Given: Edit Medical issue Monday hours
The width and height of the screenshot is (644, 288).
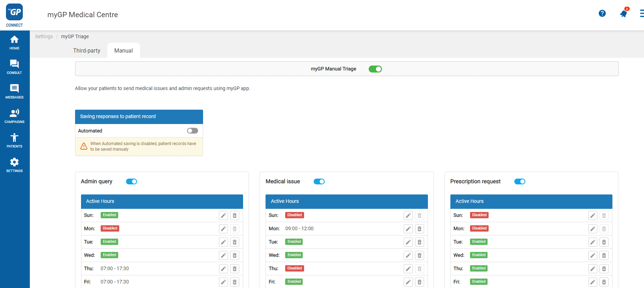Looking at the screenshot, I should [408, 229].
